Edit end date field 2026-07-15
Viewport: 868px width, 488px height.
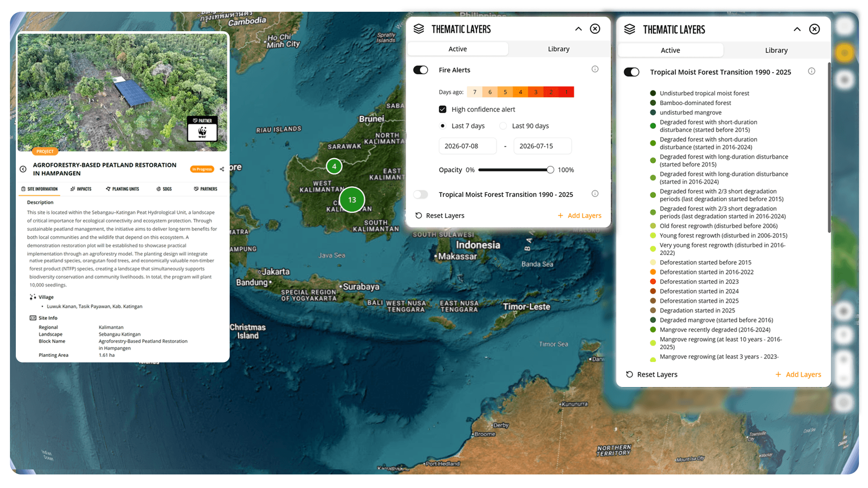(x=542, y=146)
